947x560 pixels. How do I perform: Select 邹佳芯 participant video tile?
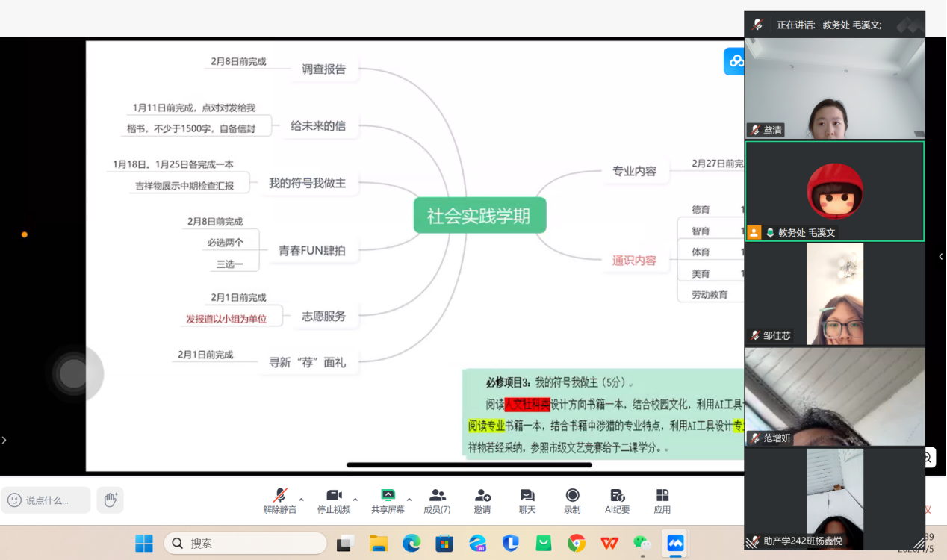coord(834,293)
